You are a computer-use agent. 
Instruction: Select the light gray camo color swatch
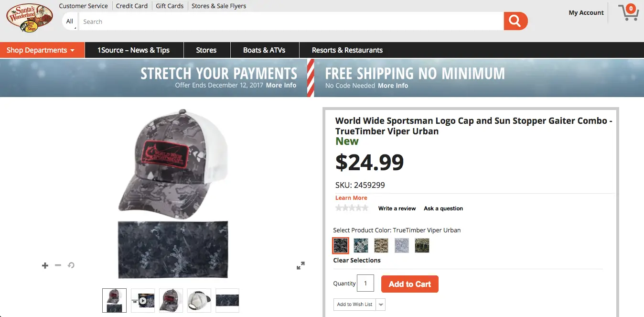click(x=402, y=245)
